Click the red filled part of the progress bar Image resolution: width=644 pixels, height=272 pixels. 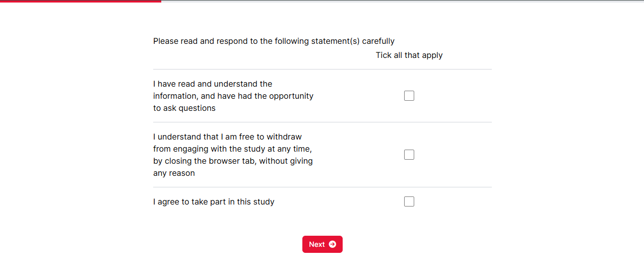[x=81, y=1]
